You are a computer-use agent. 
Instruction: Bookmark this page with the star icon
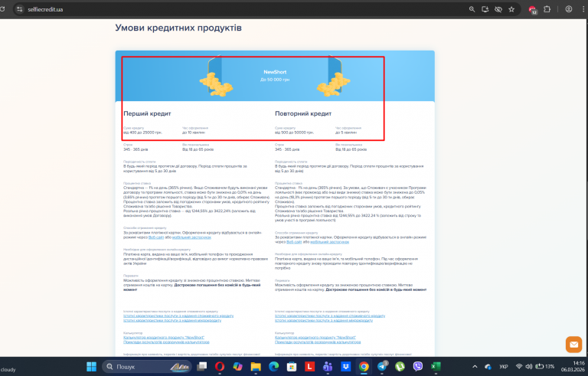pos(511,9)
